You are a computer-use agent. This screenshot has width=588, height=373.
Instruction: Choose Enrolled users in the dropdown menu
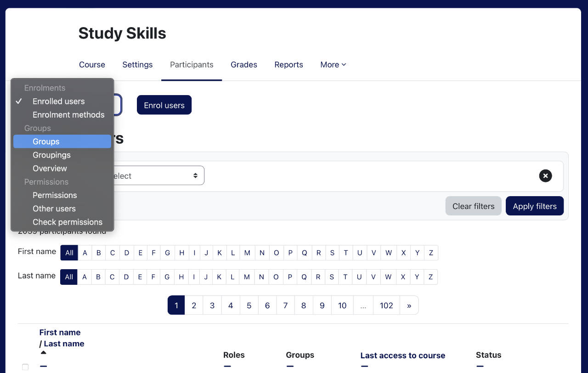62,102
